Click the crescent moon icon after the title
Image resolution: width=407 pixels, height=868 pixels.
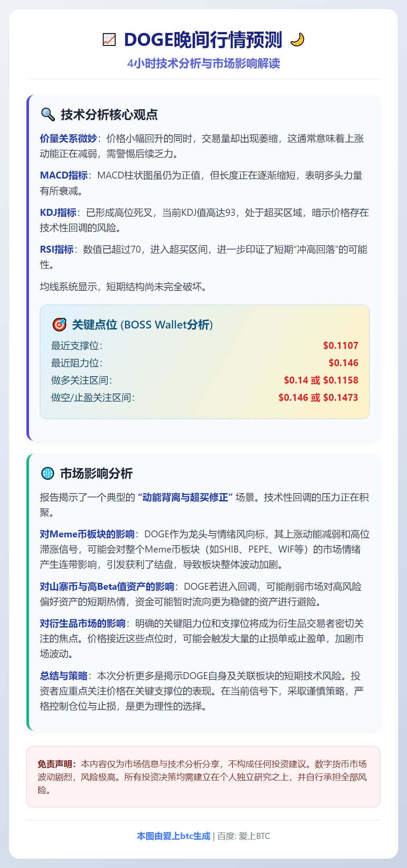(x=297, y=40)
